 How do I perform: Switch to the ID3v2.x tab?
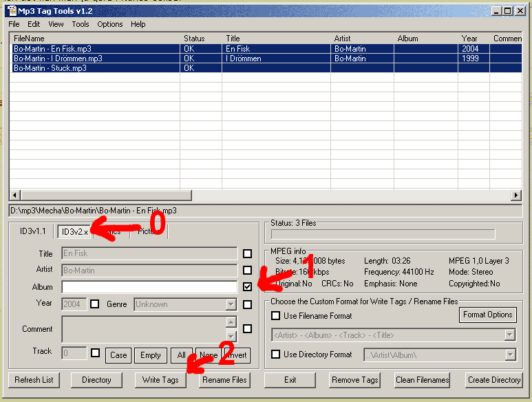[74, 232]
